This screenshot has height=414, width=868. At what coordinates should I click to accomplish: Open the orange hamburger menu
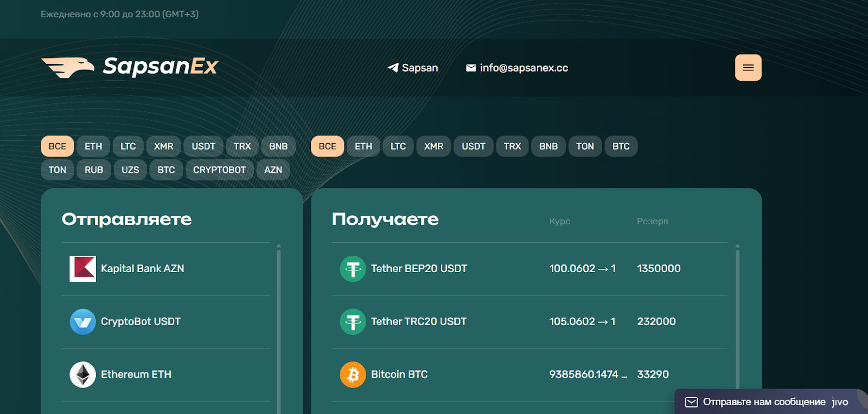pos(748,68)
